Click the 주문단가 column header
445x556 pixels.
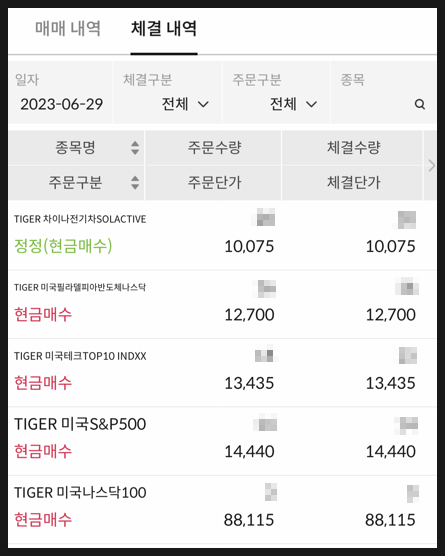tap(214, 183)
